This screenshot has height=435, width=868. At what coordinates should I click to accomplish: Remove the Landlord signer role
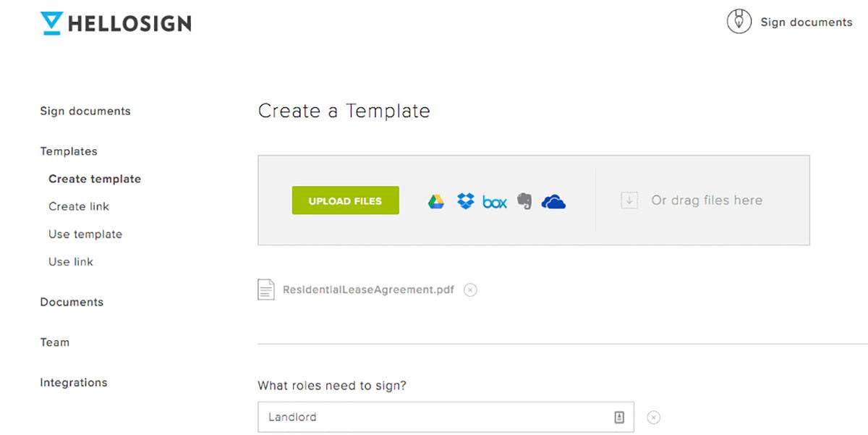pos(654,417)
